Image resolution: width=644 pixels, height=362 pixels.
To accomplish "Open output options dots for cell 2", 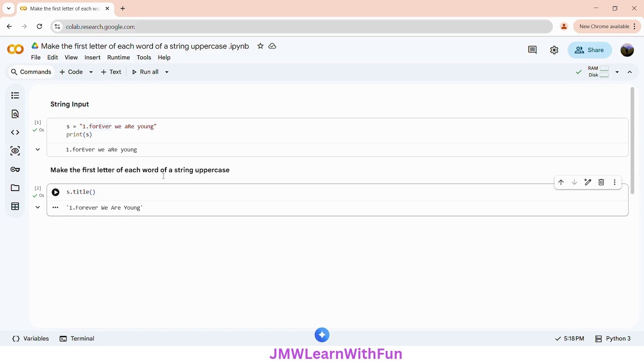I will pyautogui.click(x=55, y=208).
